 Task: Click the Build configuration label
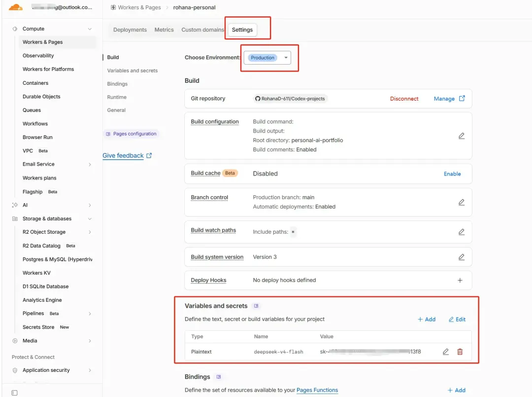click(x=215, y=122)
